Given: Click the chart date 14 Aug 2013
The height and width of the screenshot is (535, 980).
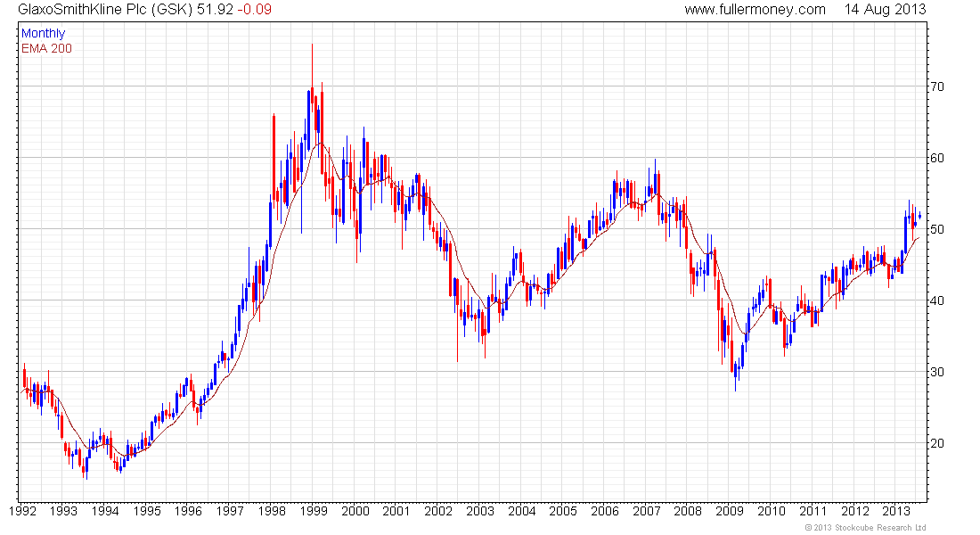Looking at the screenshot, I should coord(885,10).
